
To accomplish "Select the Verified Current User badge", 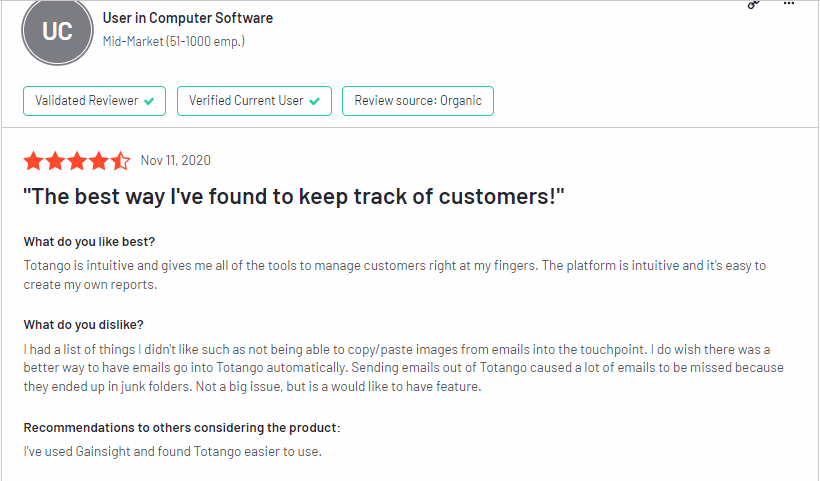I will (254, 101).
